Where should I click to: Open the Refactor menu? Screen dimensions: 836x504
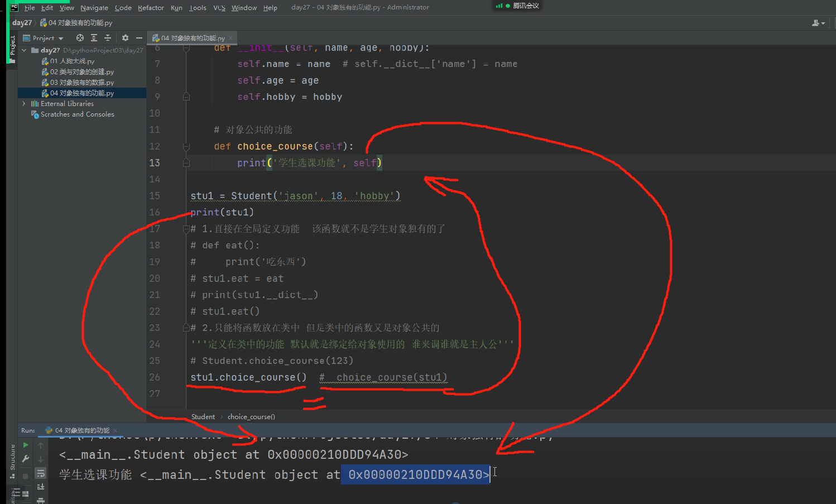point(151,8)
